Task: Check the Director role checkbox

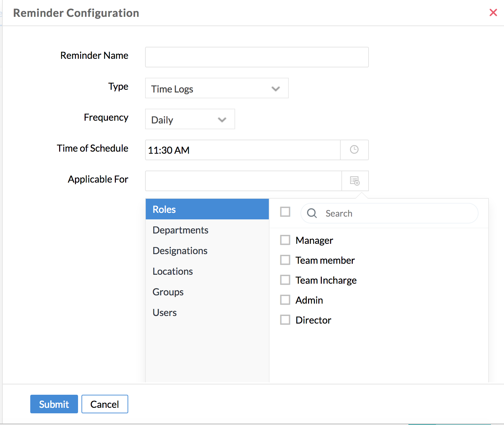Action: [285, 320]
